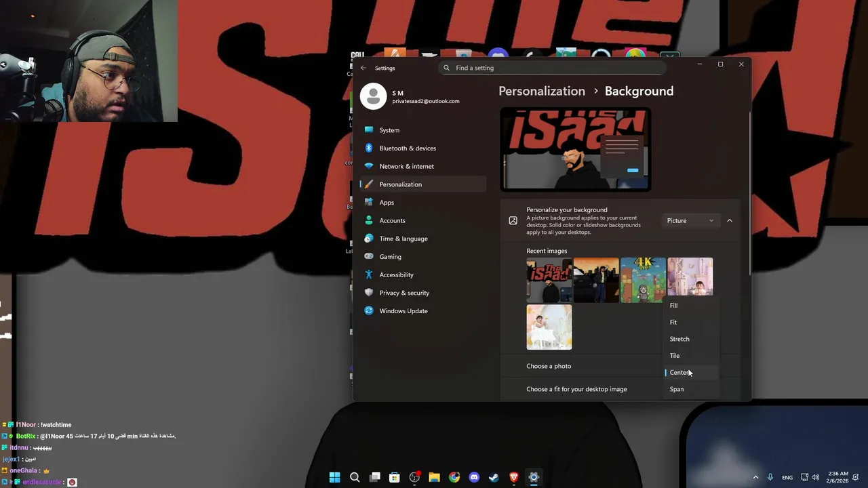868x488 pixels.
Task: Select the 4K pixel game recent image
Action: pos(643,279)
